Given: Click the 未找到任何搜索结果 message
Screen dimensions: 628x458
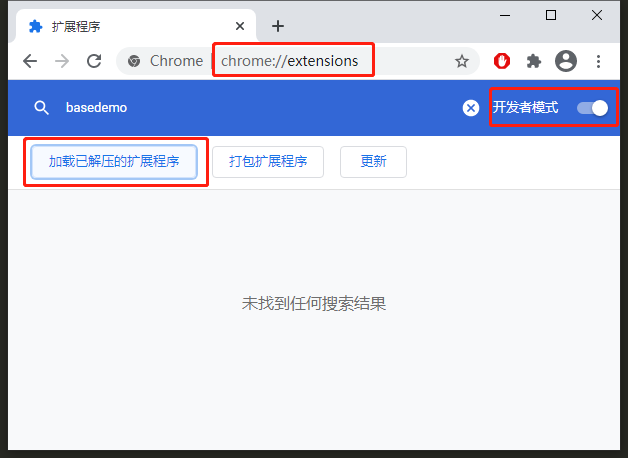Looking at the screenshot, I should [314, 303].
